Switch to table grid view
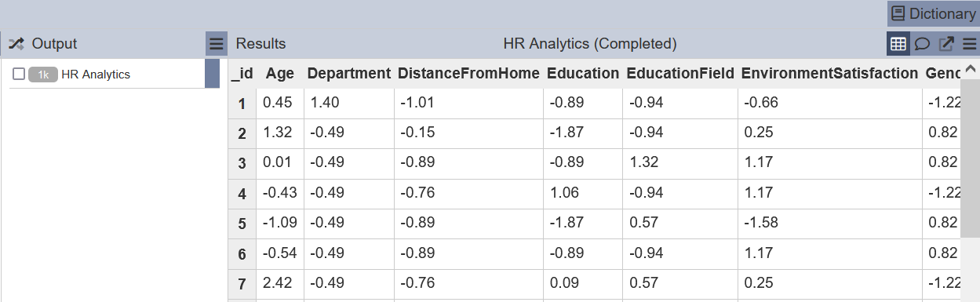 (x=898, y=44)
